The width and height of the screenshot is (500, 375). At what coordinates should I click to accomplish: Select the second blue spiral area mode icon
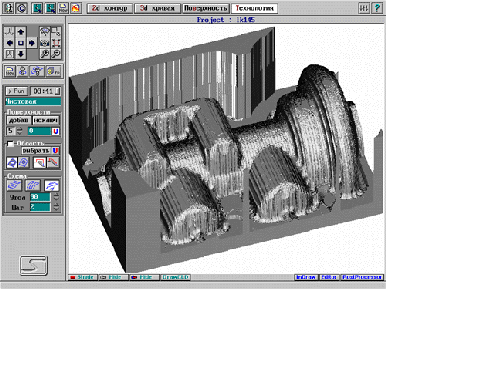pos(24,163)
